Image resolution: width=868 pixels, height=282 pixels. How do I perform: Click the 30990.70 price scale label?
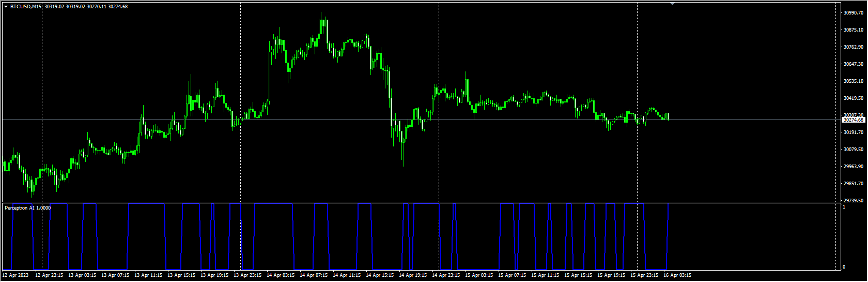854,13
